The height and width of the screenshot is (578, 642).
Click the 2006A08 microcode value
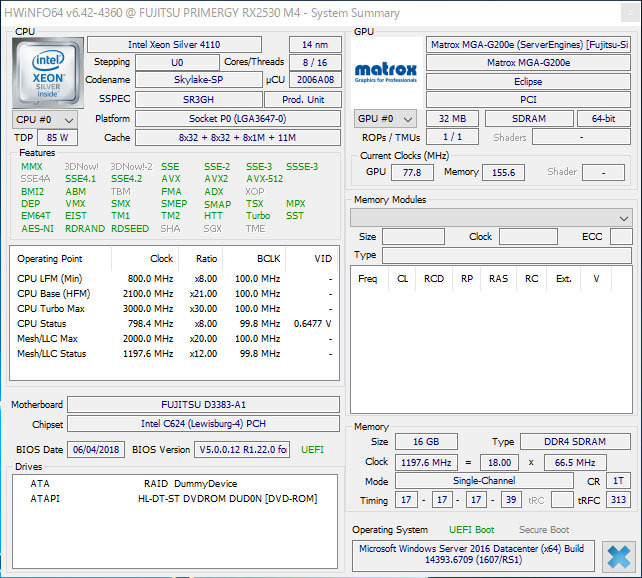coord(315,80)
